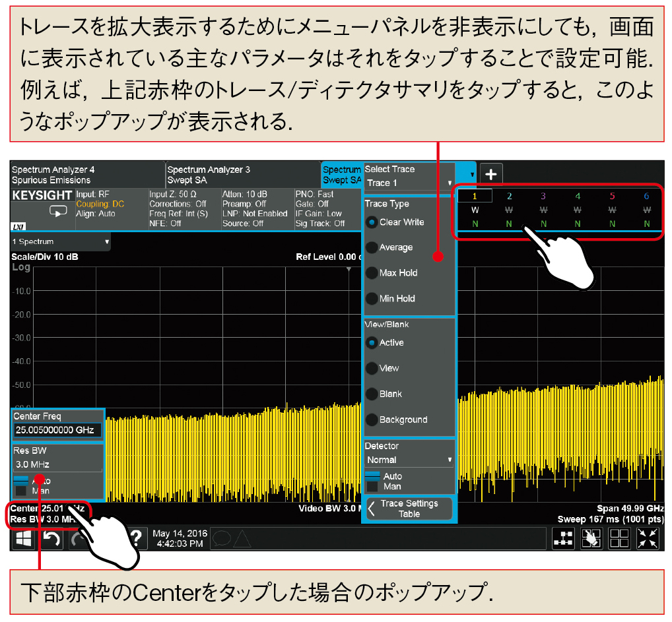Open the dropdown arrow on the active screen tab
The width and height of the screenshot is (672, 622).
[472, 174]
